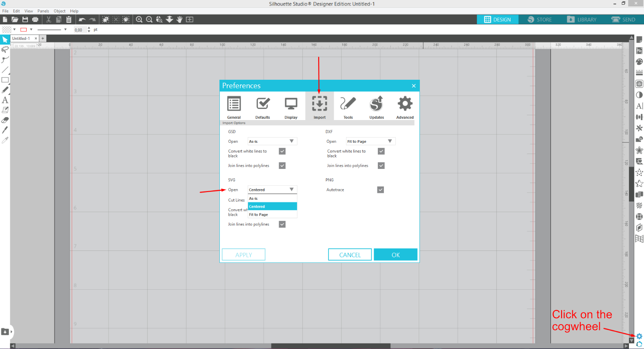The width and height of the screenshot is (644, 349).
Task: Click the clipboard paste icon
Action: 69,19
